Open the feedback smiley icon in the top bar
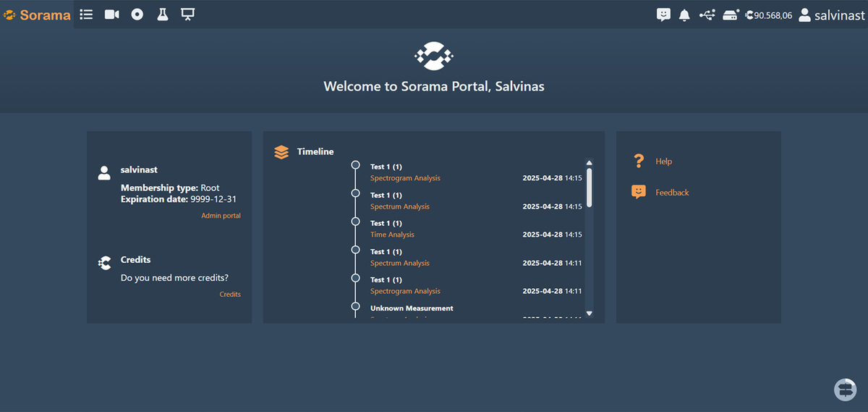The height and width of the screenshot is (412, 868). pos(663,14)
